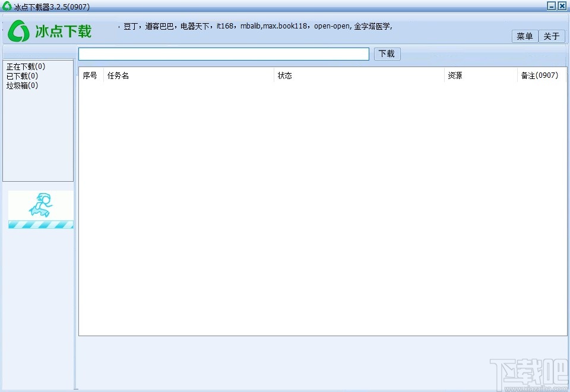This screenshot has width=570, height=392.
Task: Click the 备注(0907) column header
Action: [x=541, y=75]
